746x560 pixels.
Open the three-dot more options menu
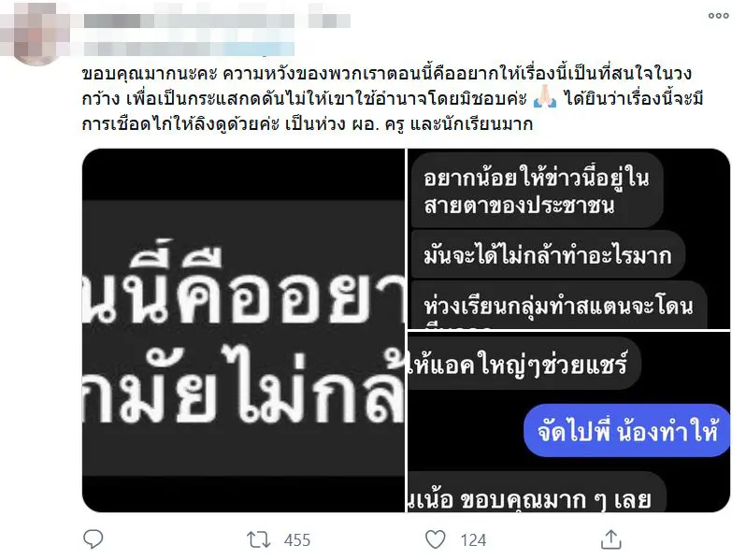point(718,16)
